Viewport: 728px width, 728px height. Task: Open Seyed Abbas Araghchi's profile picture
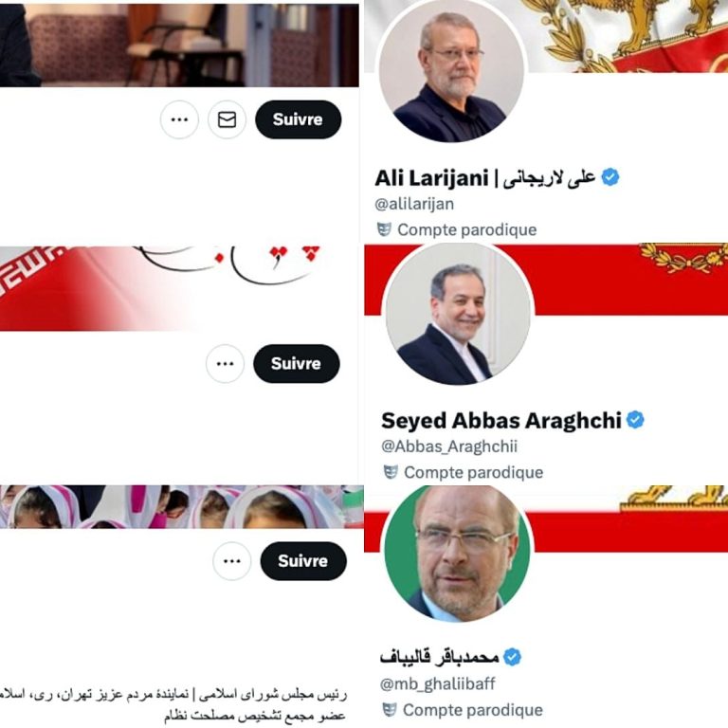(x=458, y=313)
